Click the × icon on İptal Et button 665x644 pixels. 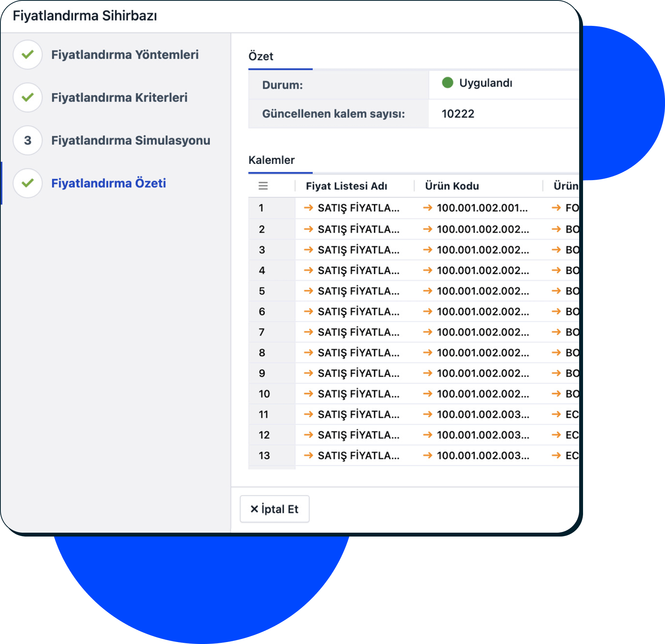pyautogui.click(x=254, y=509)
